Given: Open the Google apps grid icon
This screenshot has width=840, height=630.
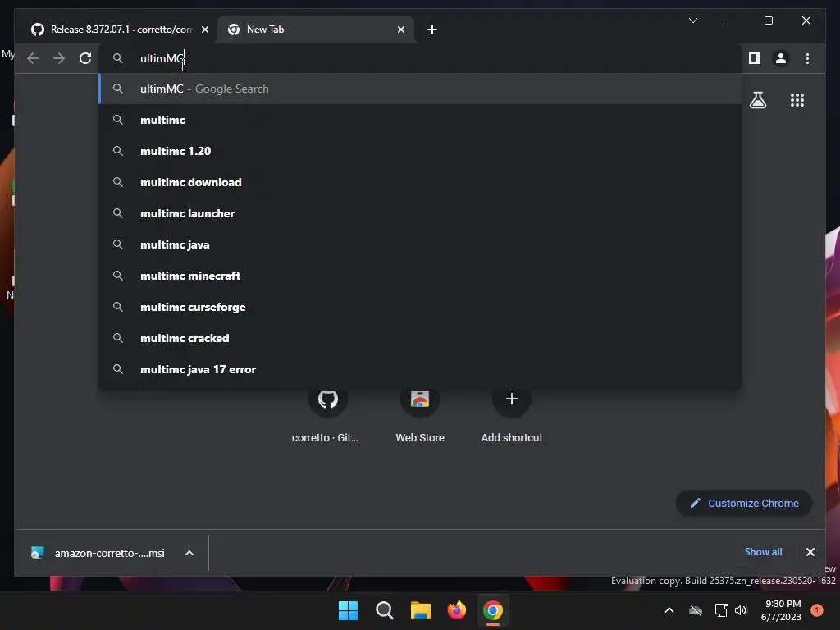Looking at the screenshot, I should pos(797,100).
